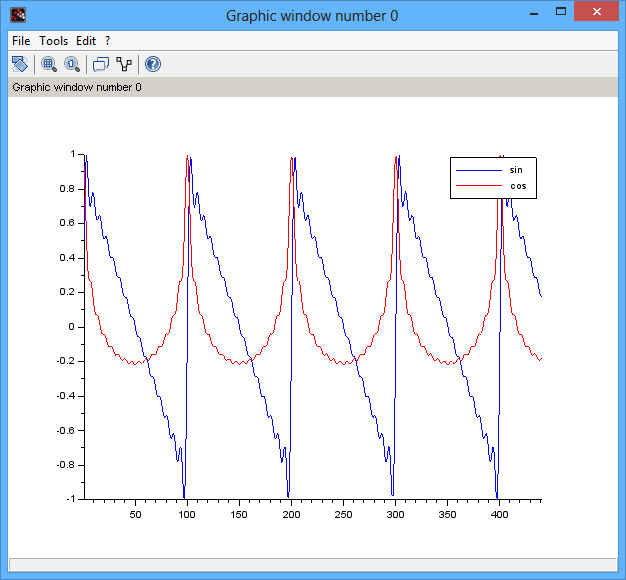Click the y-axis label -0.2
Screen dimensions: 626x580
tap(66, 361)
